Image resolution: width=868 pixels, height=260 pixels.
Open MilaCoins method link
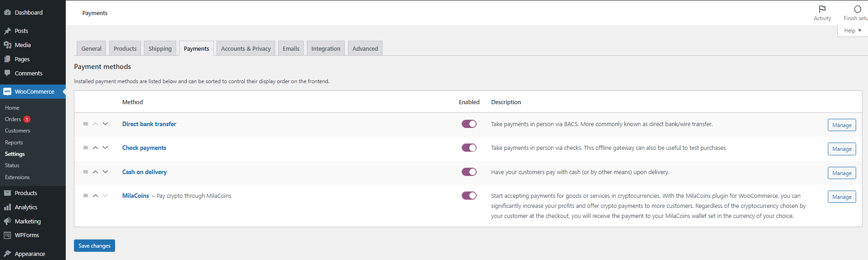136,196
